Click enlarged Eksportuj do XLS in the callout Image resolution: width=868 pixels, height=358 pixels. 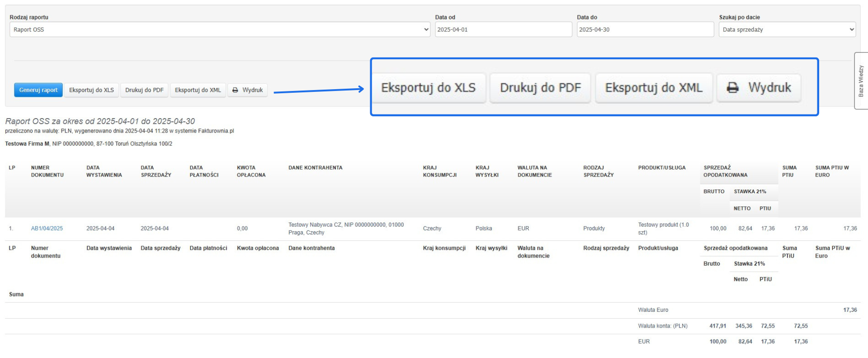(428, 88)
